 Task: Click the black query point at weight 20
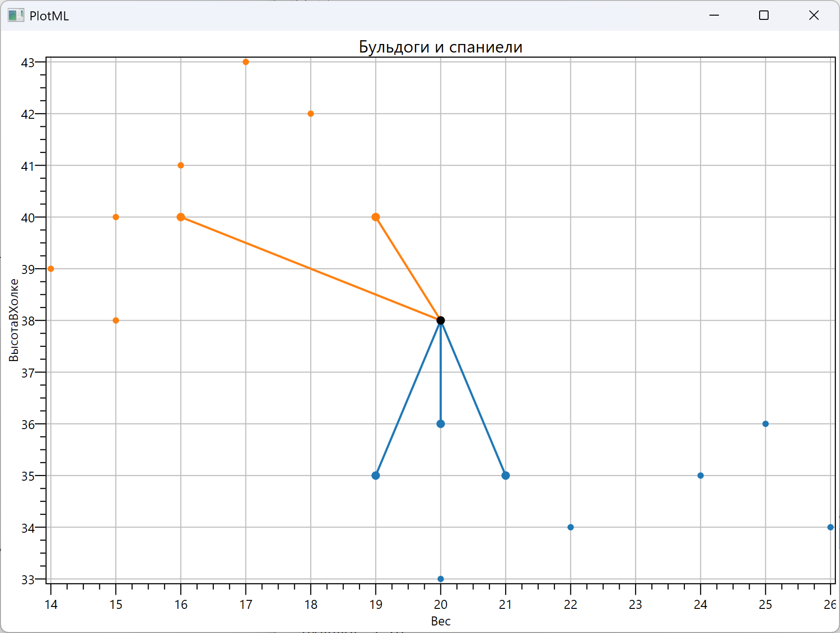point(440,320)
